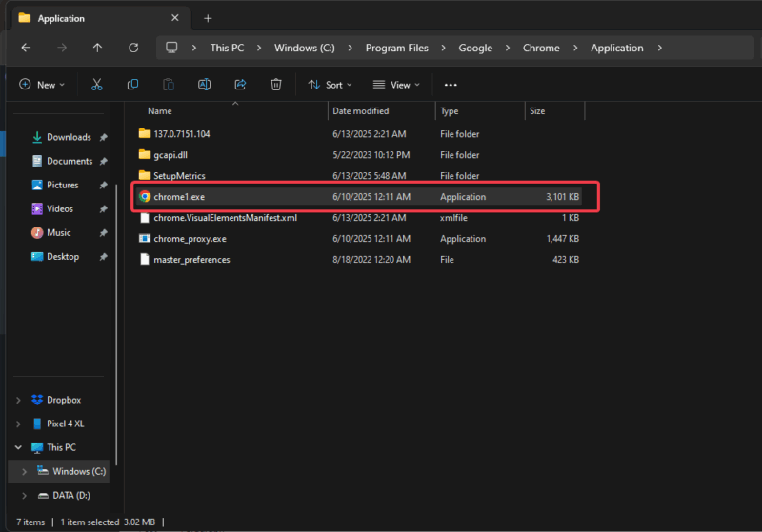Open the New item dropdown
The width and height of the screenshot is (762, 532).
(x=42, y=85)
